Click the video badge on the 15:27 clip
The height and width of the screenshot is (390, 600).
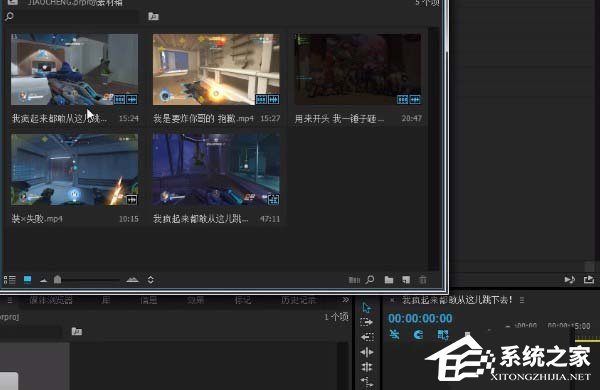(261, 100)
